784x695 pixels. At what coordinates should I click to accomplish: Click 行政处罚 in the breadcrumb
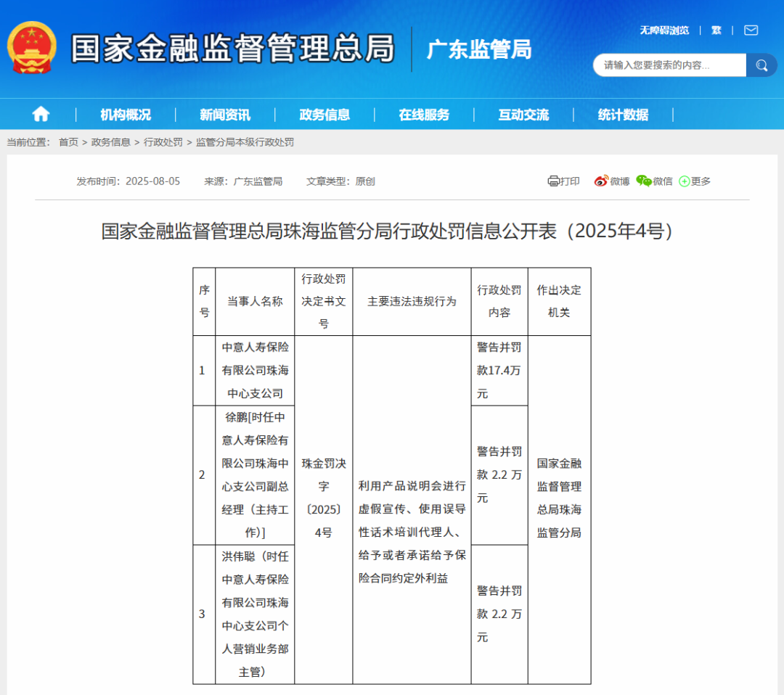[163, 142]
